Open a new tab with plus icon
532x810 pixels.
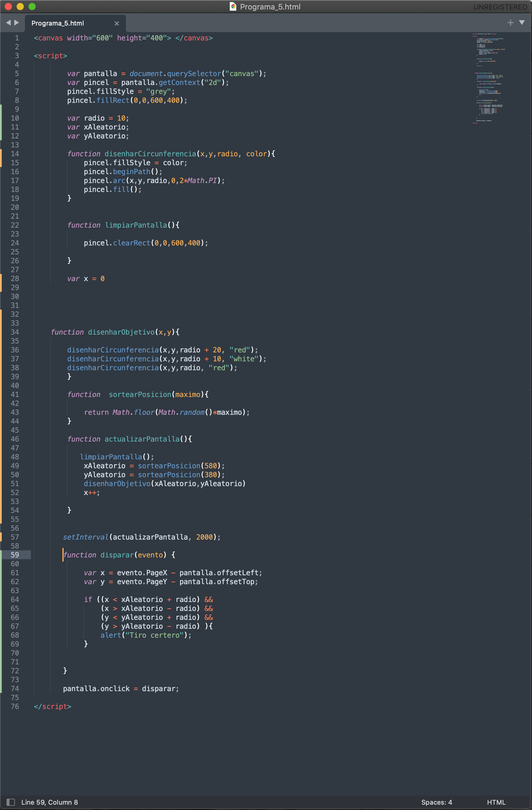(510, 23)
